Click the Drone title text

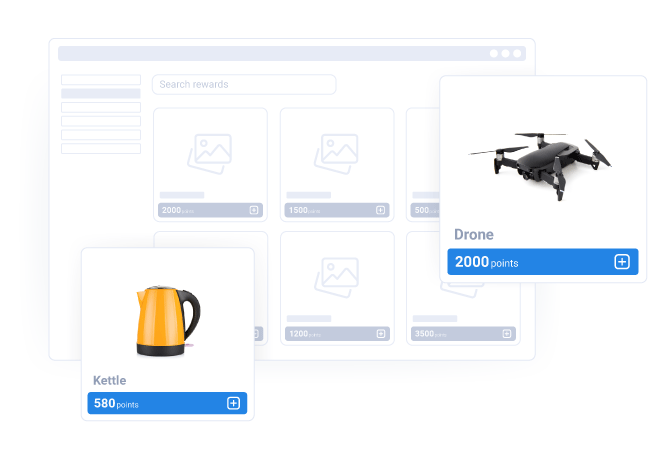(x=474, y=235)
